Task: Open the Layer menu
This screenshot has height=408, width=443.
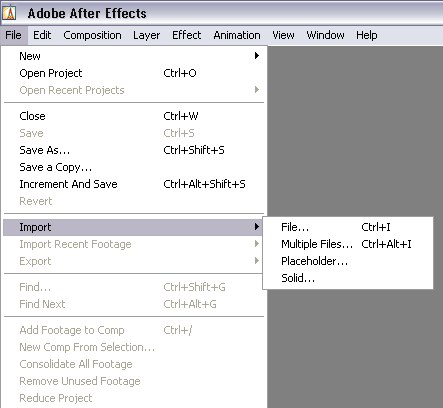Action: click(146, 35)
